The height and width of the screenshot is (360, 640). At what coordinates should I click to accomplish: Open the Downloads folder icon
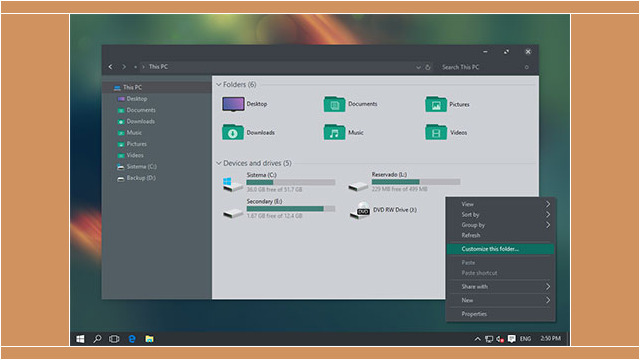(233, 132)
